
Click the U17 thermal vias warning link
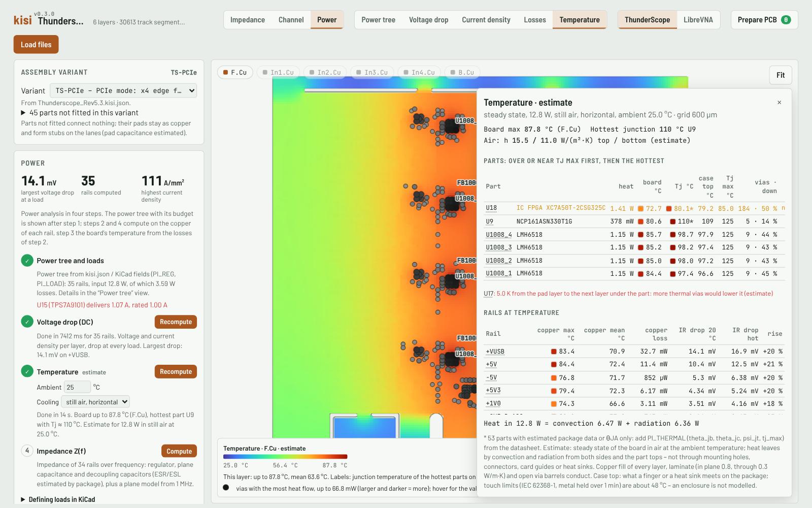489,294
